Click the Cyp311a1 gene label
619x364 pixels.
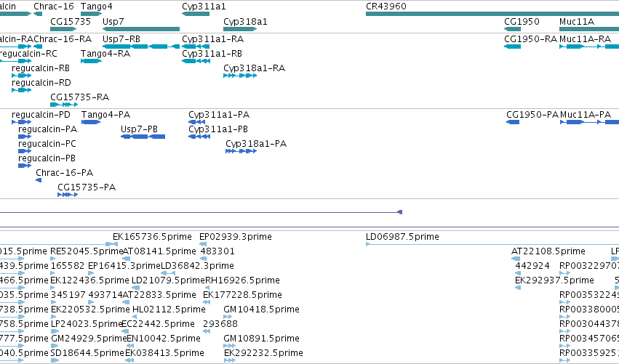click(204, 7)
